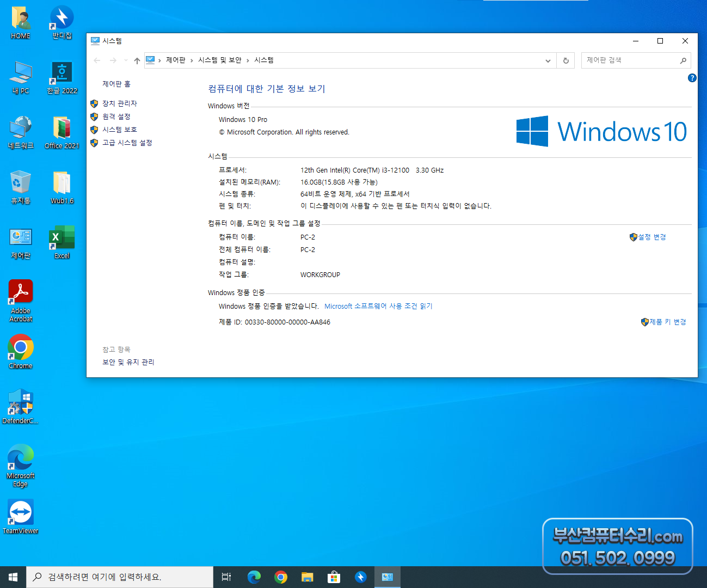Launch the Microsoft Edge desktop shortcut
Viewport: 707px width, 588px height.
21,465
